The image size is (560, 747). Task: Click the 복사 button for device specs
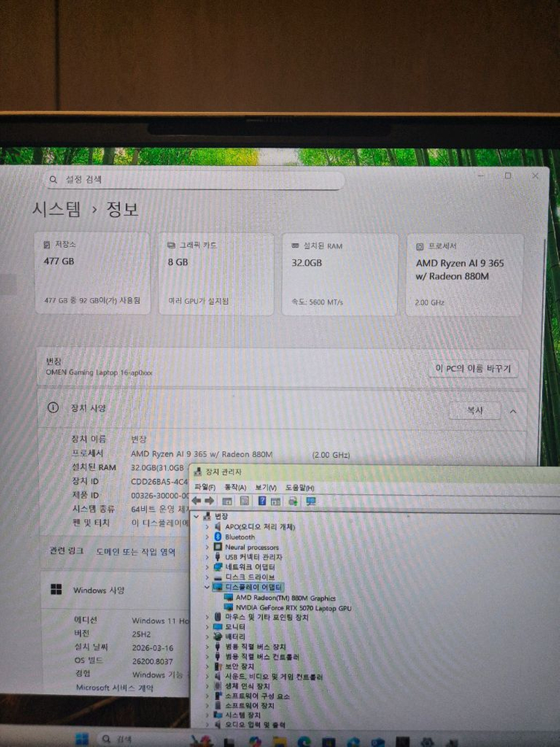(475, 410)
